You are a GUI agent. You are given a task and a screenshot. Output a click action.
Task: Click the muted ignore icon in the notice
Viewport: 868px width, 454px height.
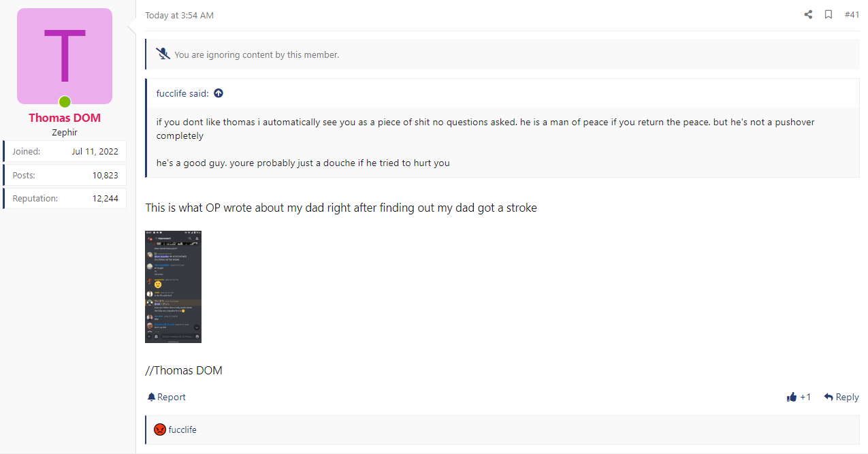(163, 54)
